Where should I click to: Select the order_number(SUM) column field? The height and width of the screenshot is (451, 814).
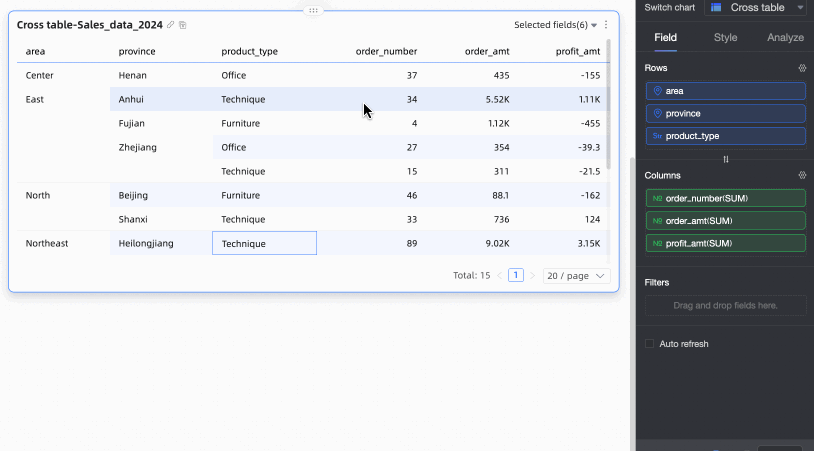point(726,198)
